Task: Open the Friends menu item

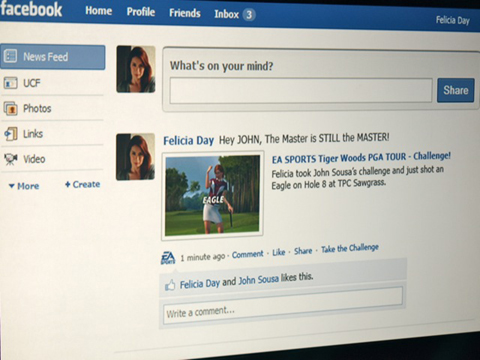Action: [x=185, y=13]
